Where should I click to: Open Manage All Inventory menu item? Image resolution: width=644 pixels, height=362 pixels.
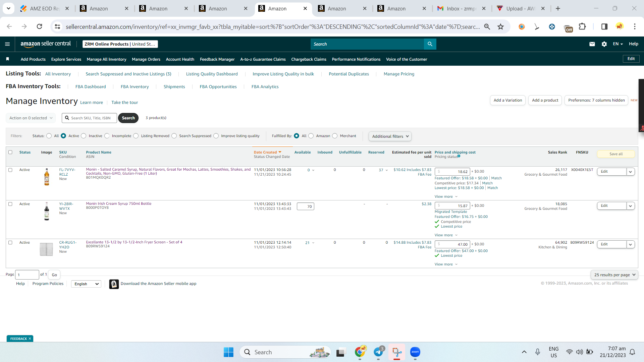pyautogui.click(x=107, y=59)
